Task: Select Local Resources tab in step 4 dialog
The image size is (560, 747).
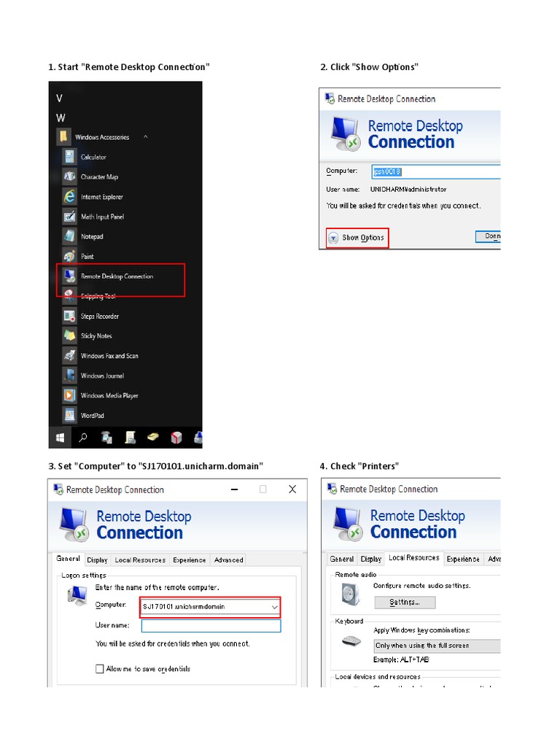Action: [x=414, y=558]
